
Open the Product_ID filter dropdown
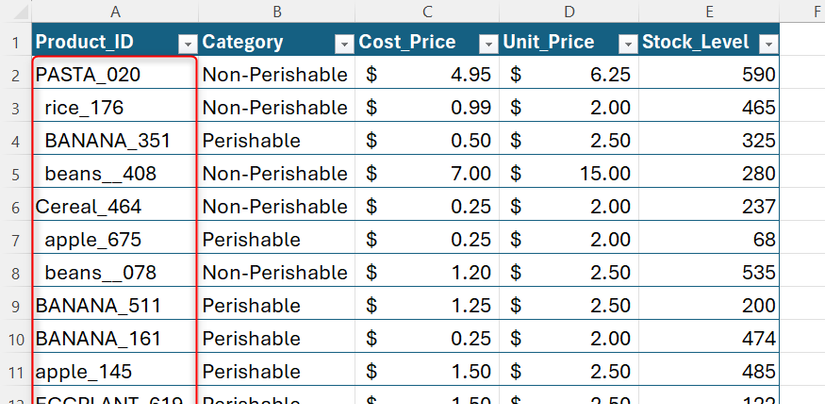coord(187,44)
